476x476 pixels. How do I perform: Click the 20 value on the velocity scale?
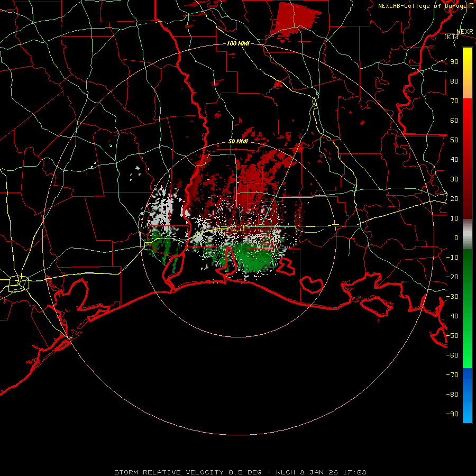tap(454, 198)
